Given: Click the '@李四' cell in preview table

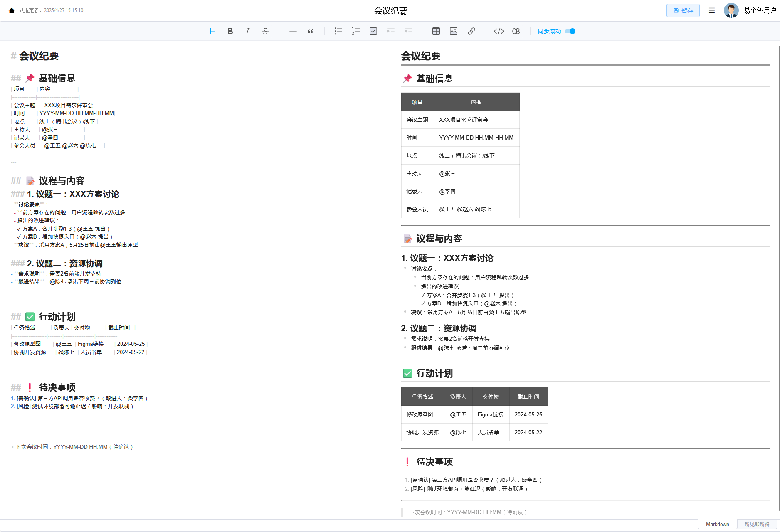Looking at the screenshot, I should coord(476,191).
